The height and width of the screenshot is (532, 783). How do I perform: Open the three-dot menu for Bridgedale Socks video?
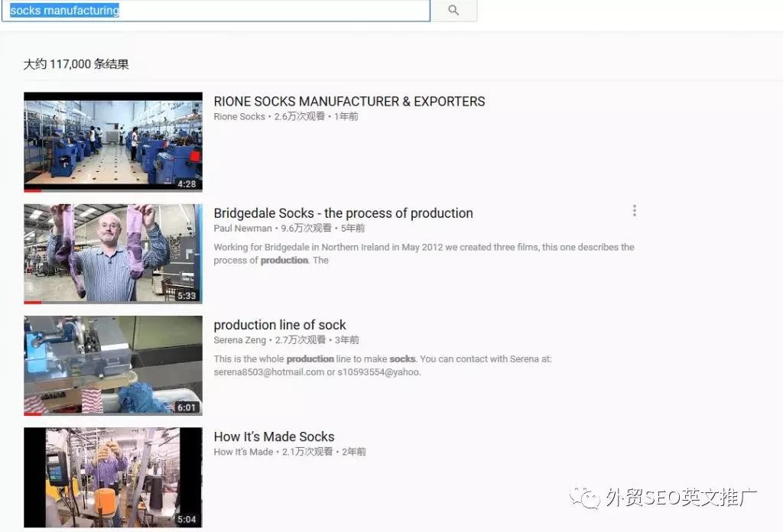pos(634,211)
